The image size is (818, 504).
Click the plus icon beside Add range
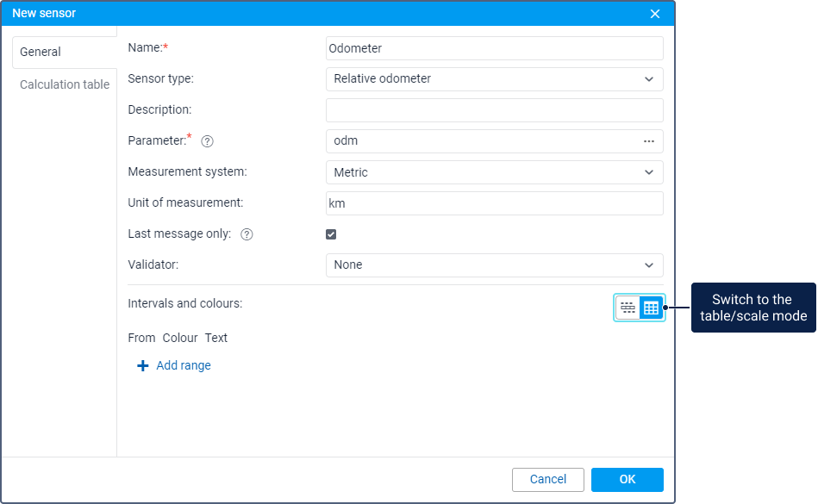coord(143,366)
